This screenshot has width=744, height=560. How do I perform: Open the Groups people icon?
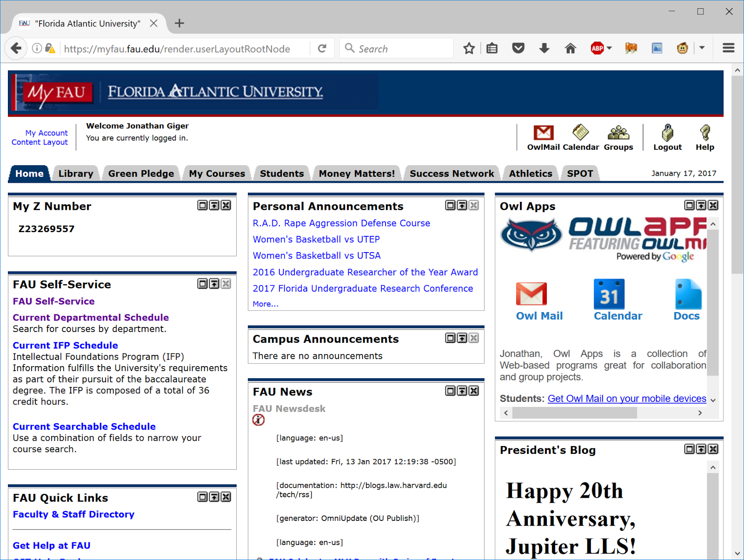point(618,133)
